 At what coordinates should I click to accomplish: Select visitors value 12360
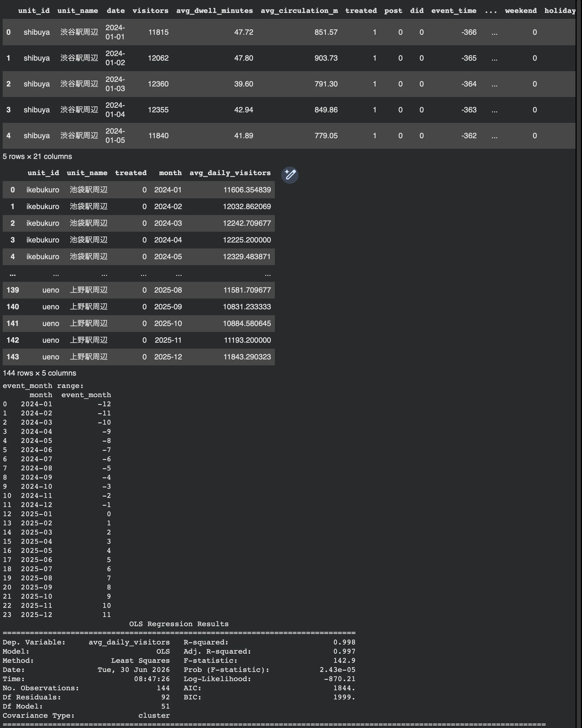158,84
